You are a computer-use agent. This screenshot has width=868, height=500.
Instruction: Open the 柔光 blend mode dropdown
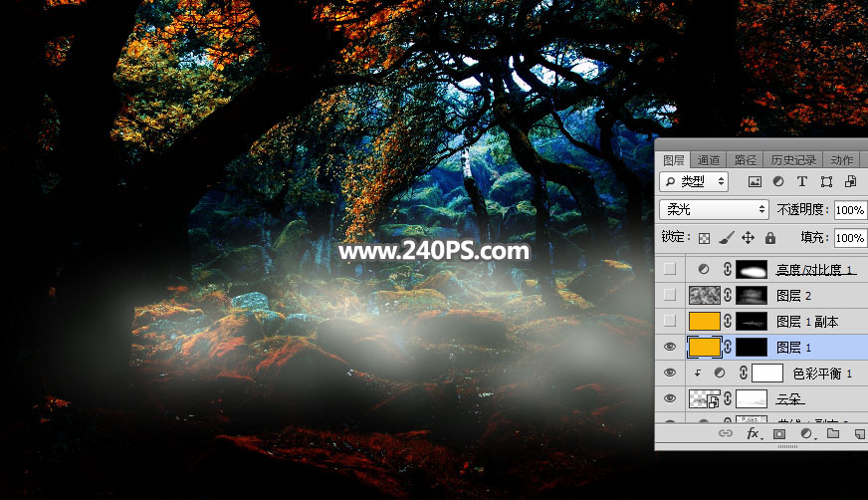click(714, 210)
